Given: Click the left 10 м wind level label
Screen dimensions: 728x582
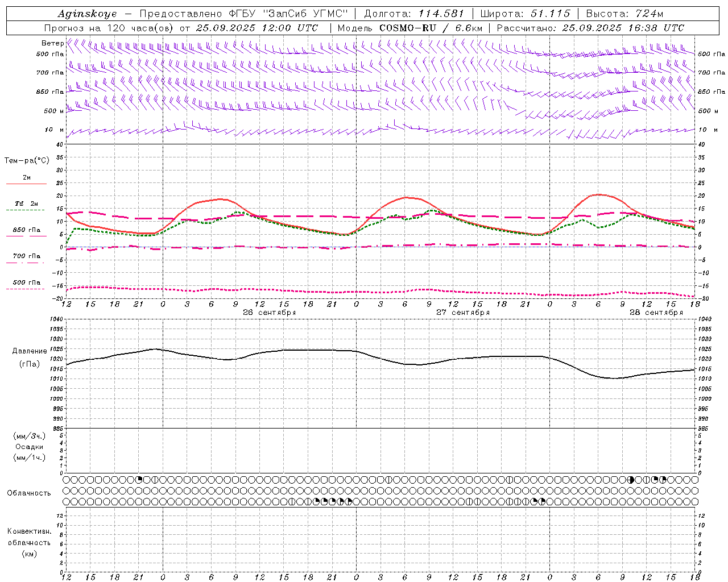Looking at the screenshot, I should [55, 130].
